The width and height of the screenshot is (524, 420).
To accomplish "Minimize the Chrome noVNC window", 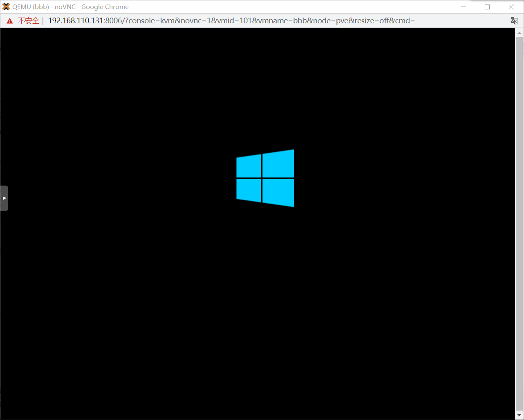I will click(x=464, y=7).
